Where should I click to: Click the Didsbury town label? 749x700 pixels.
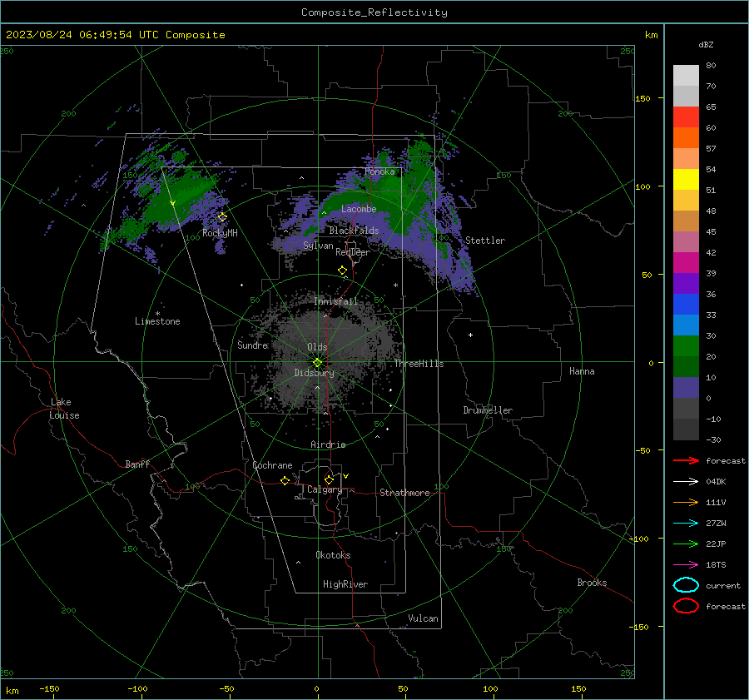(x=314, y=373)
